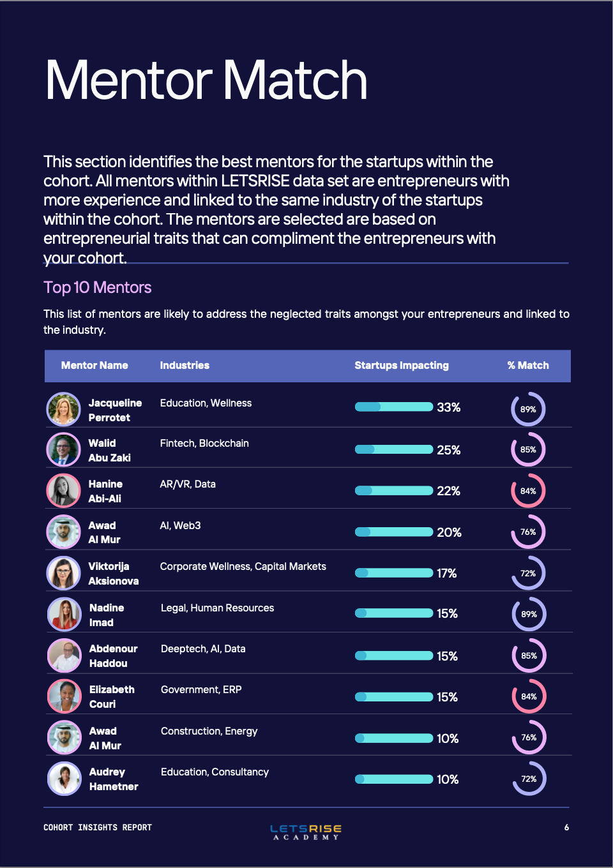Click Viktorija Aksionova's avatar
Image resolution: width=613 pixels, height=868 pixels.
click(63, 573)
